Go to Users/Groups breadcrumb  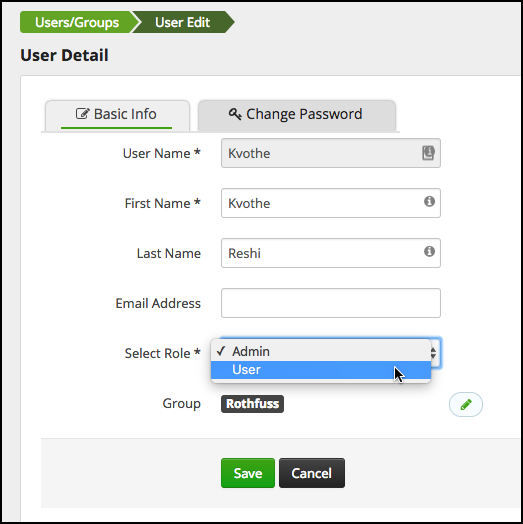pyautogui.click(x=77, y=22)
